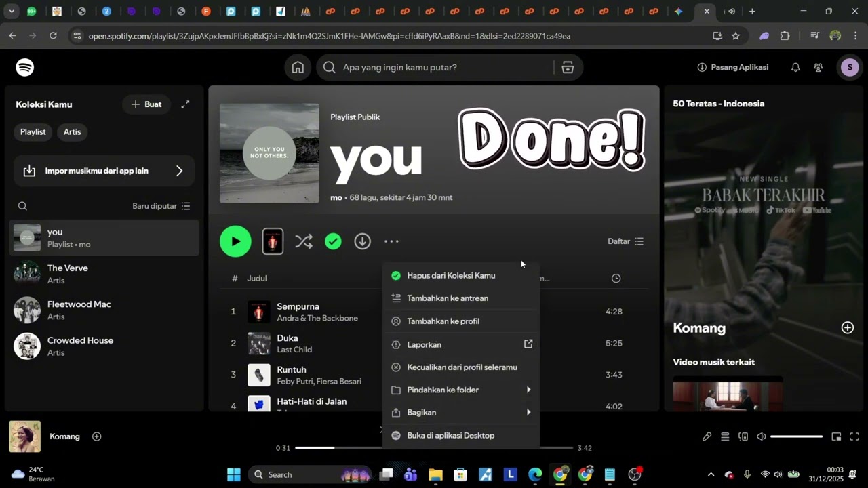The image size is (868, 488).
Task: Expand Bagikan submenu
Action: click(x=461, y=413)
